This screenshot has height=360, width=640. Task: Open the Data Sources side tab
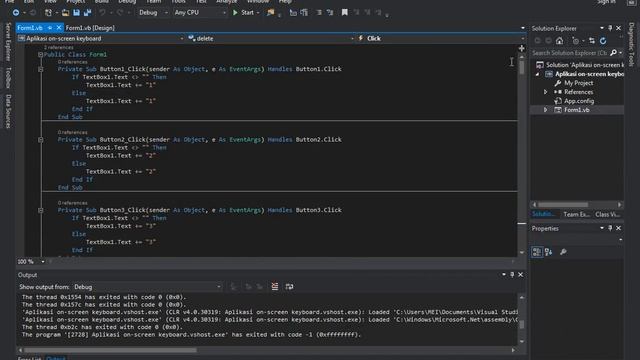[8, 111]
